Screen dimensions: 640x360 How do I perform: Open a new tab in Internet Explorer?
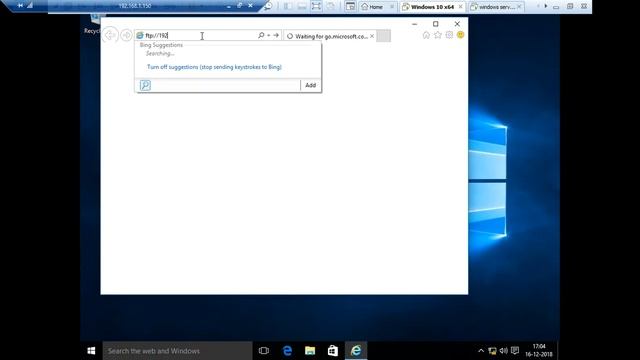click(383, 36)
